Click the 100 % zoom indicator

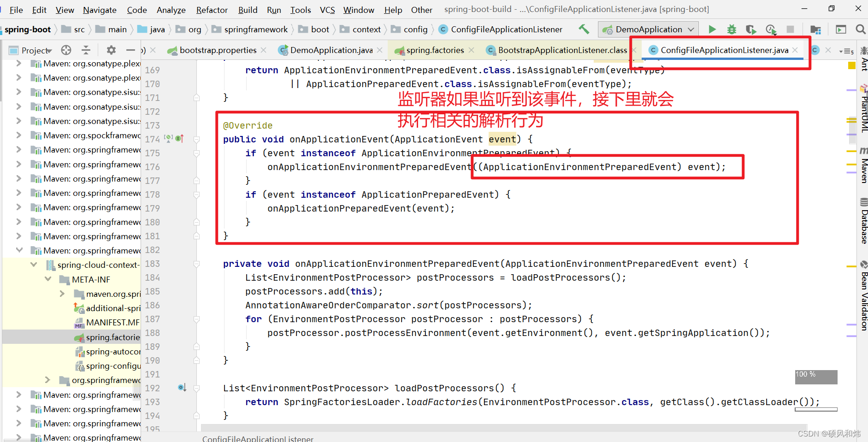pos(816,377)
